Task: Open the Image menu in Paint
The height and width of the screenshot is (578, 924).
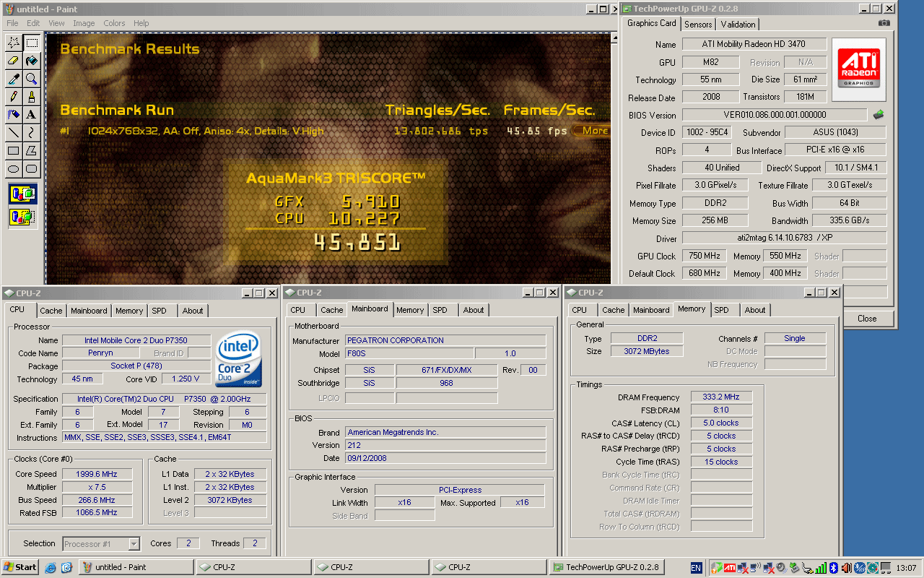Action: (84, 23)
